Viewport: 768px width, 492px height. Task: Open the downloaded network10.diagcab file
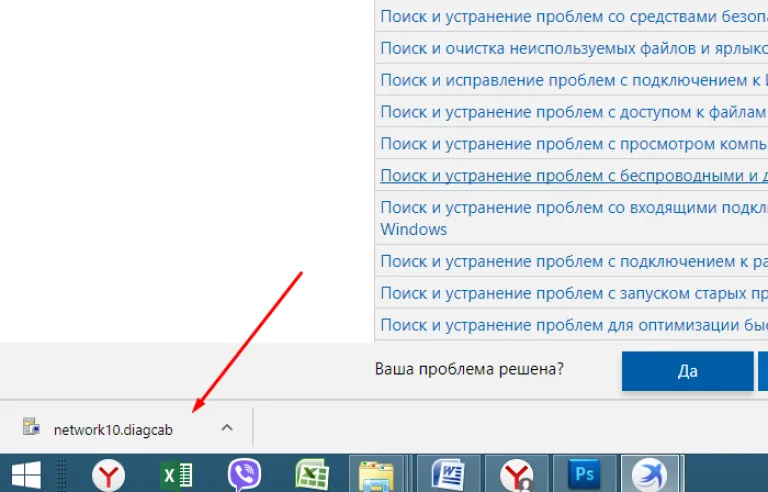(113, 430)
